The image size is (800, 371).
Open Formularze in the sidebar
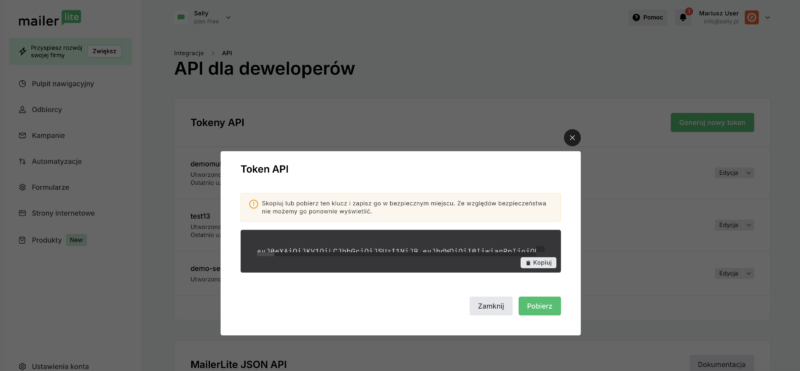click(51, 187)
